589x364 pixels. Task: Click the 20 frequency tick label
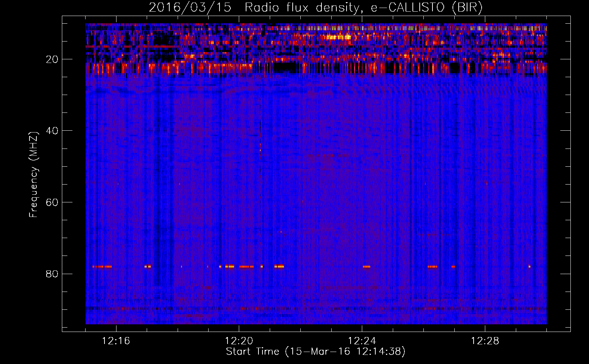pos(52,59)
